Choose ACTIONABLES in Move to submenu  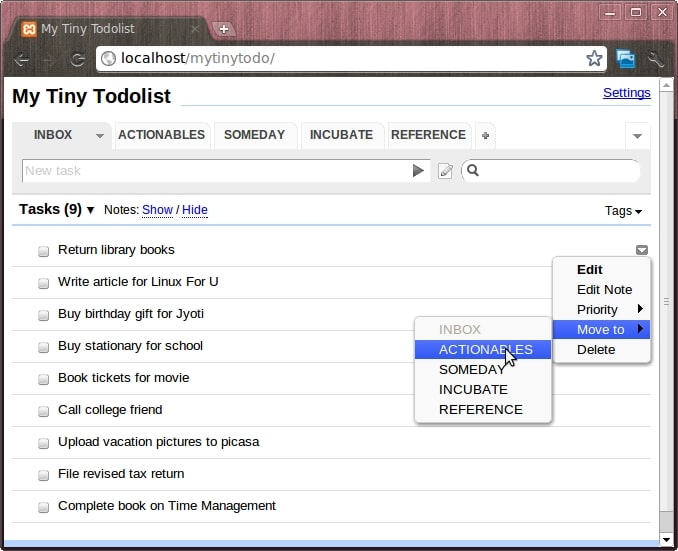pyautogui.click(x=485, y=350)
